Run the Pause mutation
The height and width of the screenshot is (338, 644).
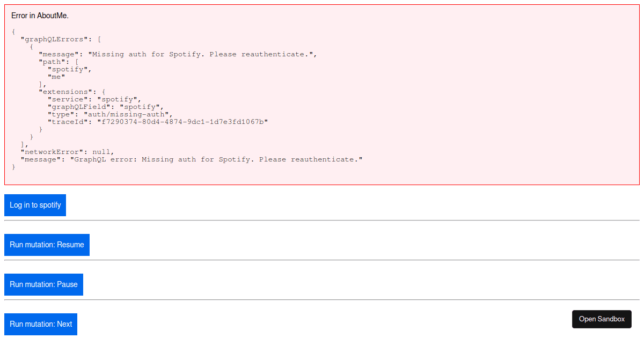43,284
